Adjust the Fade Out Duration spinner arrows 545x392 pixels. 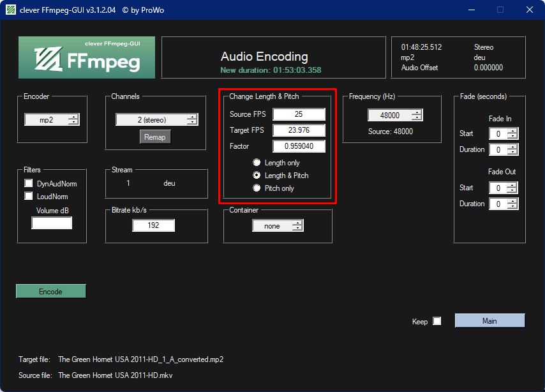[x=512, y=204]
